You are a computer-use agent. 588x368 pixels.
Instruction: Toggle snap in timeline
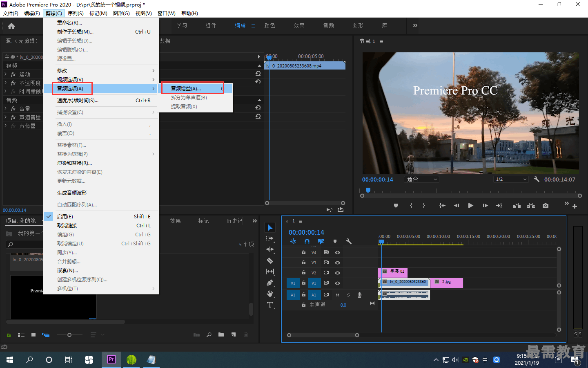[307, 241]
